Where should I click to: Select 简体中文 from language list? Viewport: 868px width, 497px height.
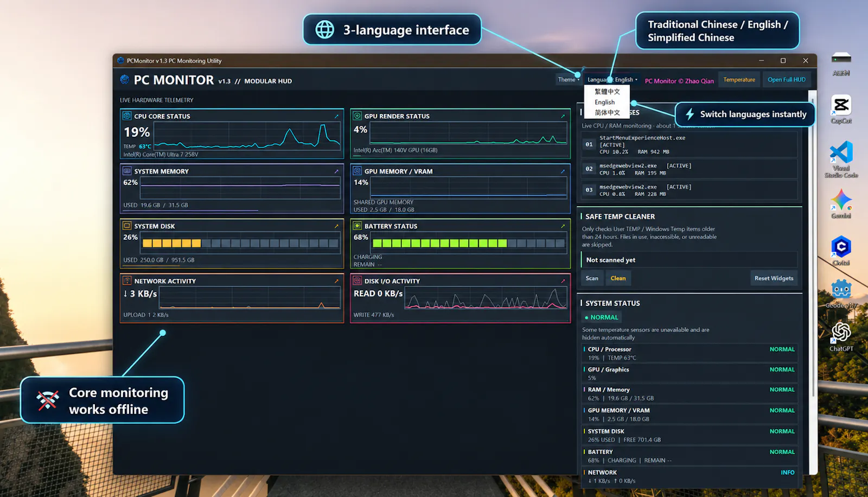607,112
